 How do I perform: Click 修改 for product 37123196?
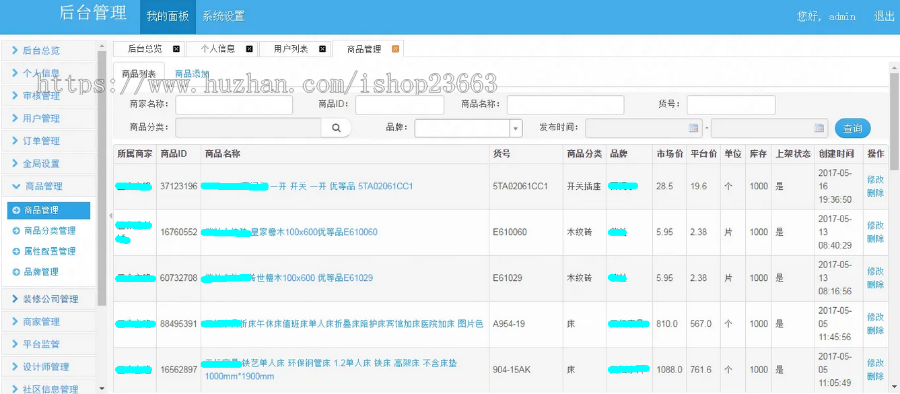point(875,179)
